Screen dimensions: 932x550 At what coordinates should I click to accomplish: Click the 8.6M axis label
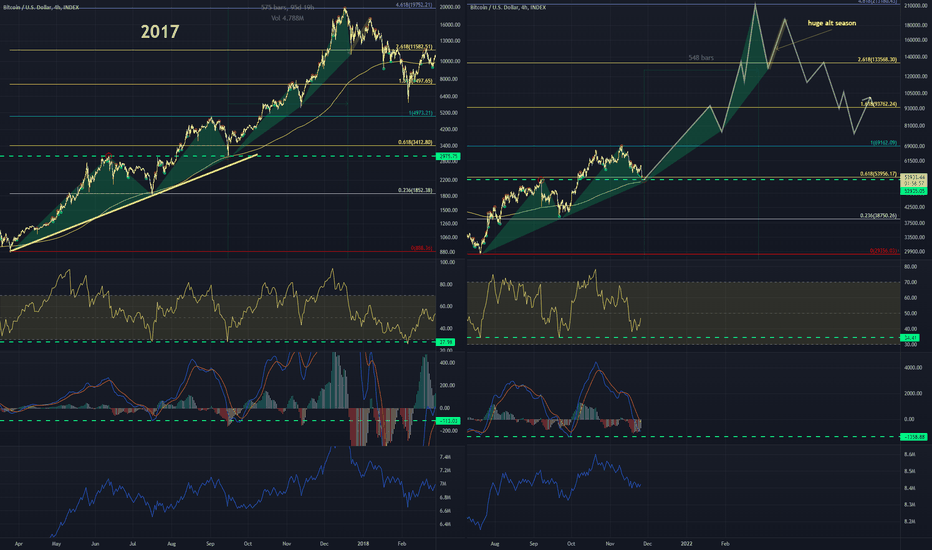coord(909,454)
